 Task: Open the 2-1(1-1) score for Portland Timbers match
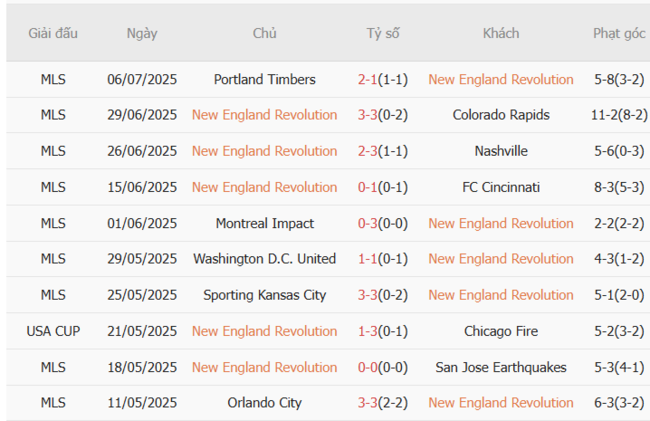pyautogui.click(x=382, y=79)
